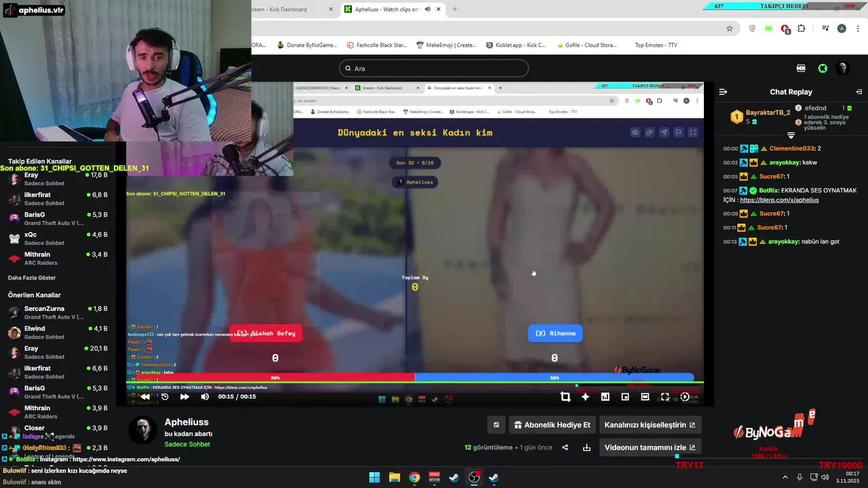
Task: Collapse the Chat Replay panel arrow icon
Action: (x=723, y=91)
